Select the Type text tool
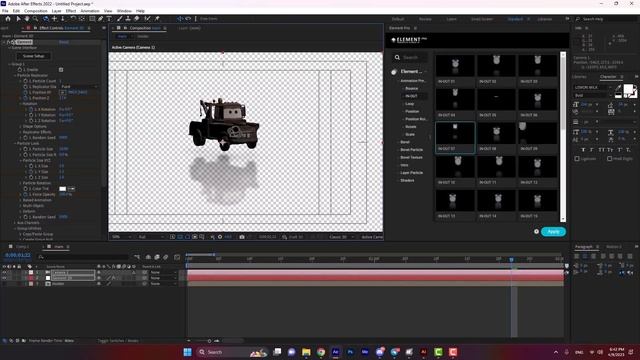640x360 pixels. [x=109, y=19]
